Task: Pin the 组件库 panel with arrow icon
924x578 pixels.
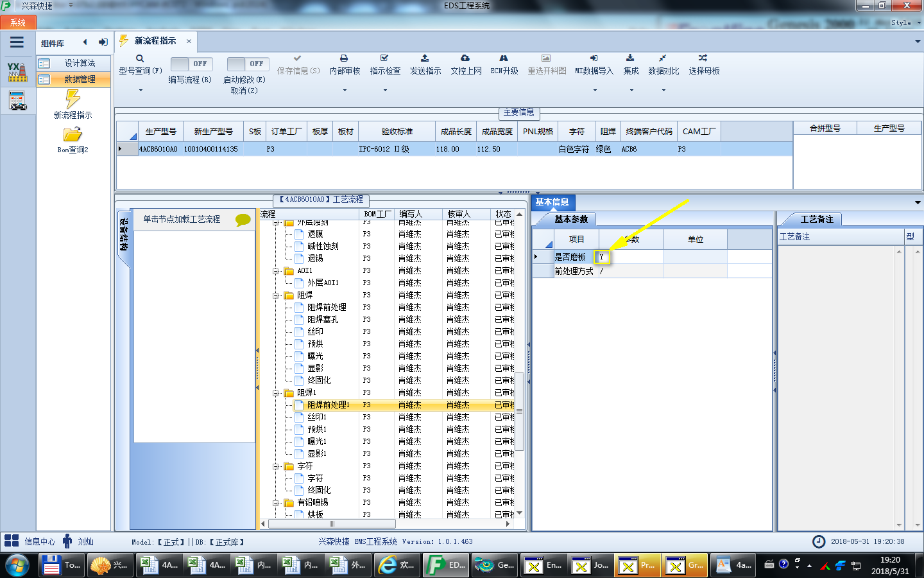Action: coord(103,42)
